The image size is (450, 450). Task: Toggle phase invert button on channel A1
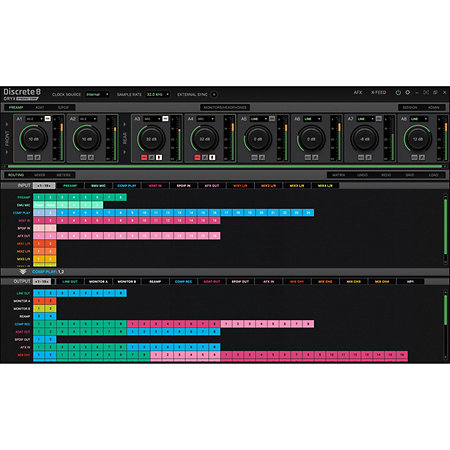[x=38, y=157]
